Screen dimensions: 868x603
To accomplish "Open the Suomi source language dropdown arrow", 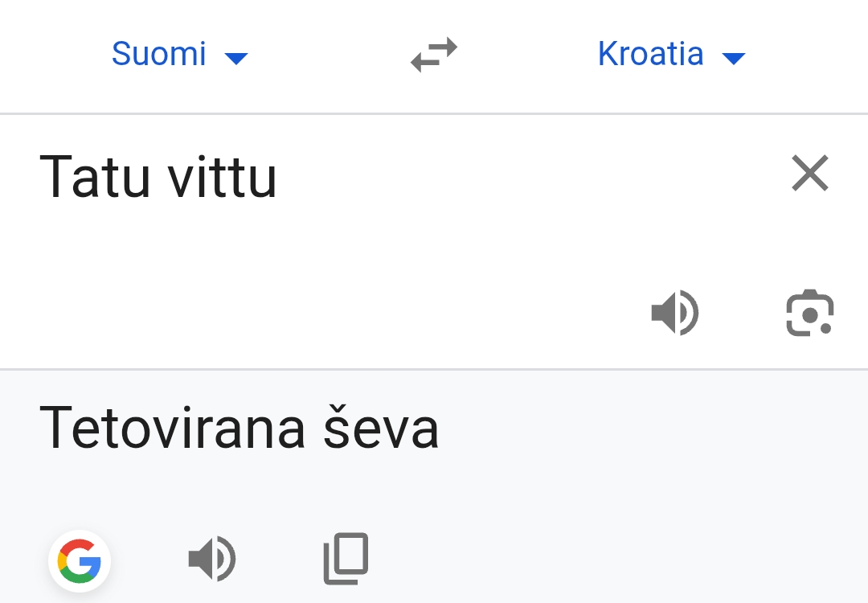I will (236, 58).
